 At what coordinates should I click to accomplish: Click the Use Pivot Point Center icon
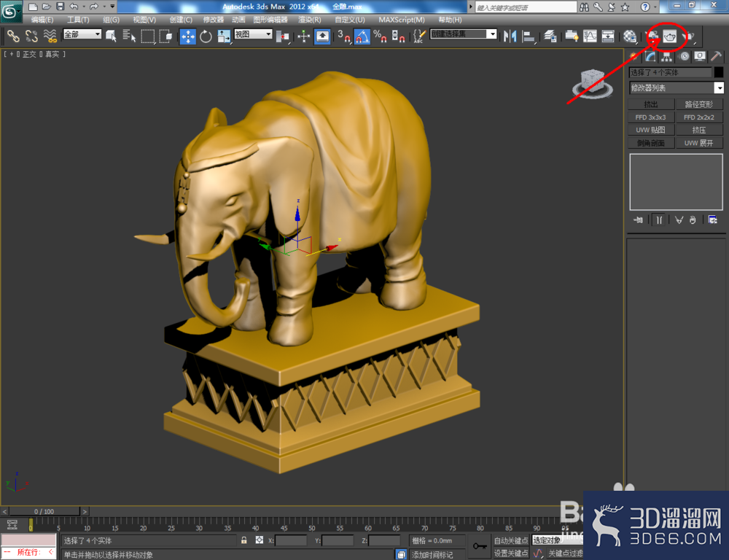[x=282, y=36]
